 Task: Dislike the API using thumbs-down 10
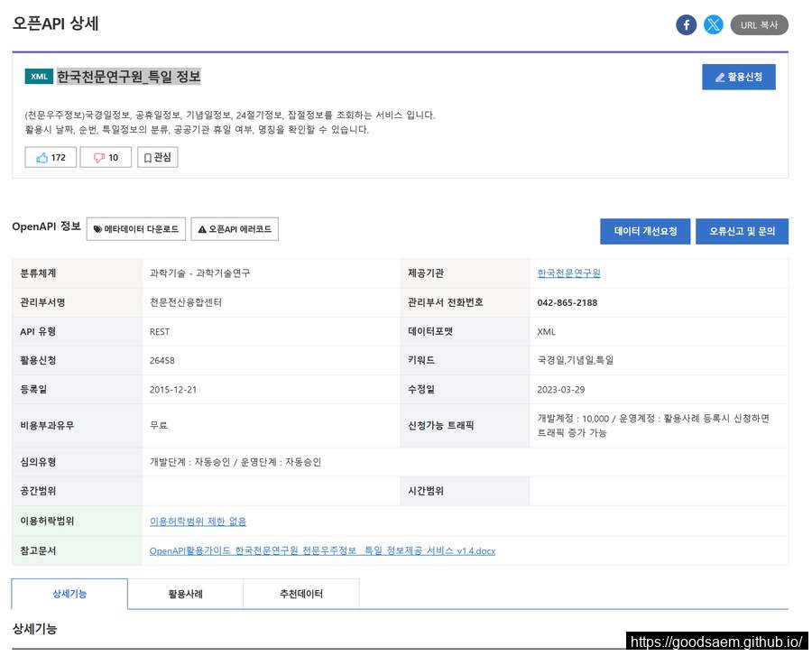tap(106, 157)
